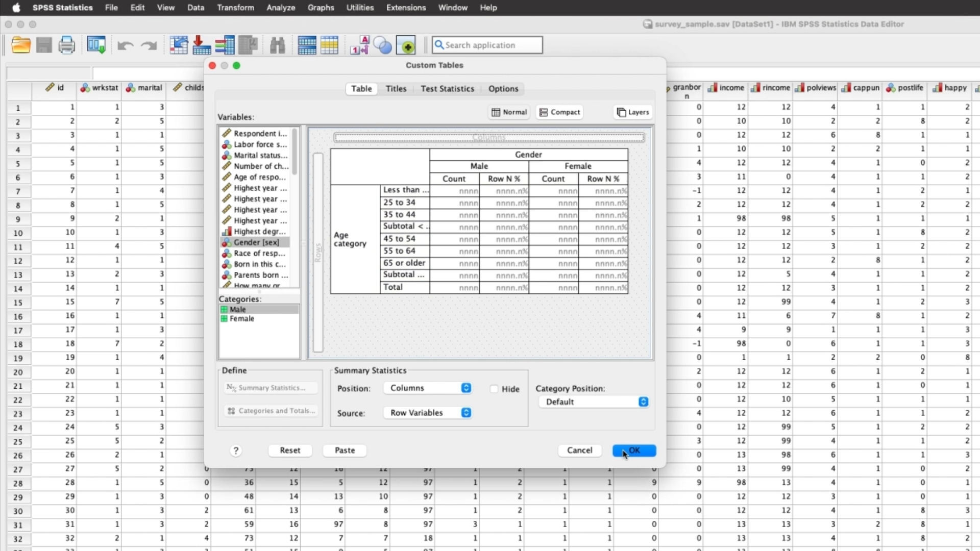Click the Paste button

pyautogui.click(x=345, y=450)
